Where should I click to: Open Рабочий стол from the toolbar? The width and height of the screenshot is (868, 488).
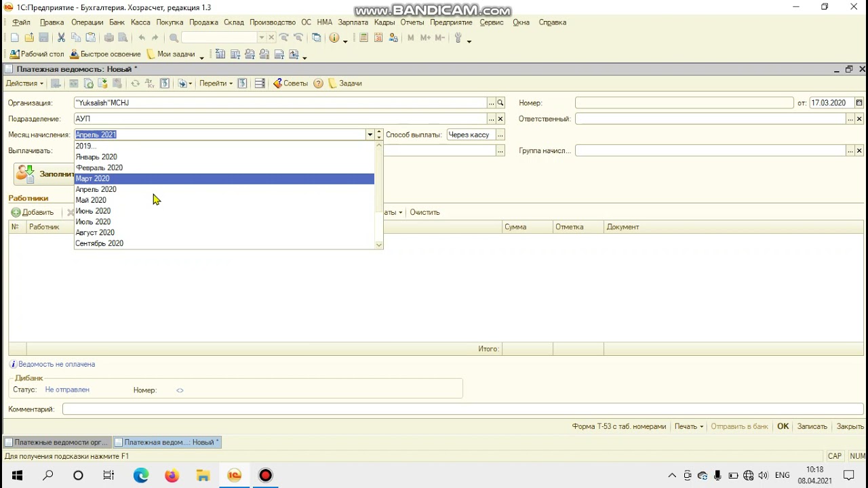37,54
